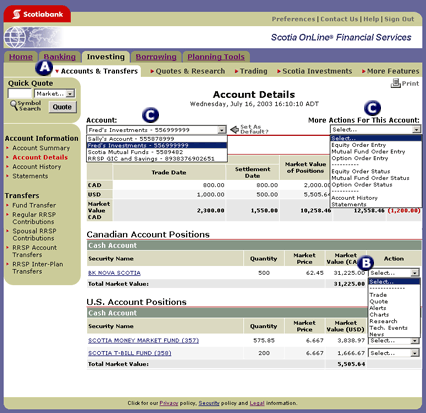The image size is (426, 413).
Task: Open the Trading submenu
Action: 254,71
